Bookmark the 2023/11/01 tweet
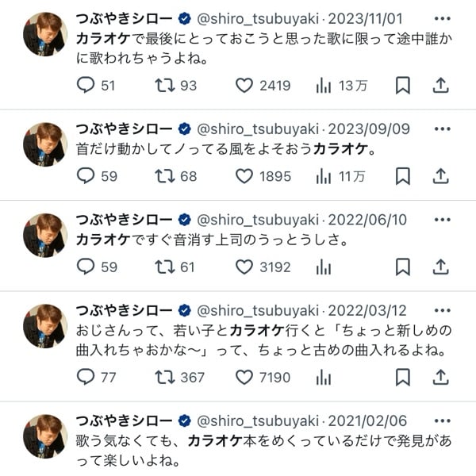The height and width of the screenshot is (476, 476). click(403, 86)
